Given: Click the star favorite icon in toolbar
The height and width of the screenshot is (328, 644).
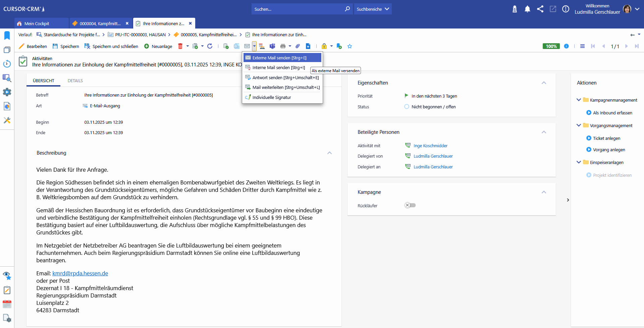Looking at the screenshot, I should [x=350, y=46].
